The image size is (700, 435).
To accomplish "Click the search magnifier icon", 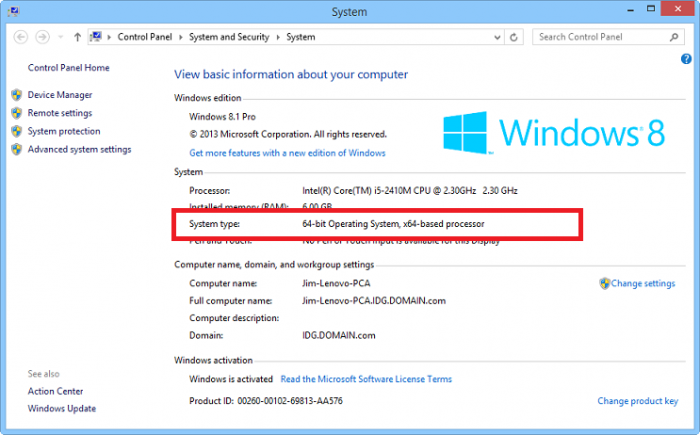I will 674,37.
